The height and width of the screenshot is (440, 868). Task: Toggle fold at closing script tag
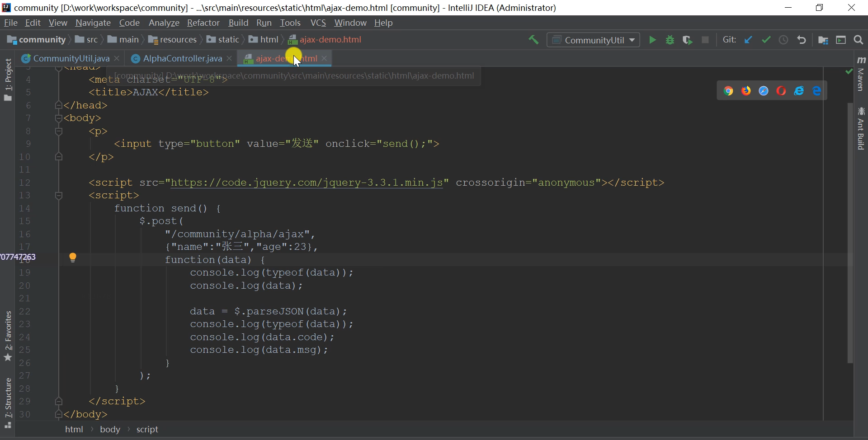pyautogui.click(x=58, y=401)
